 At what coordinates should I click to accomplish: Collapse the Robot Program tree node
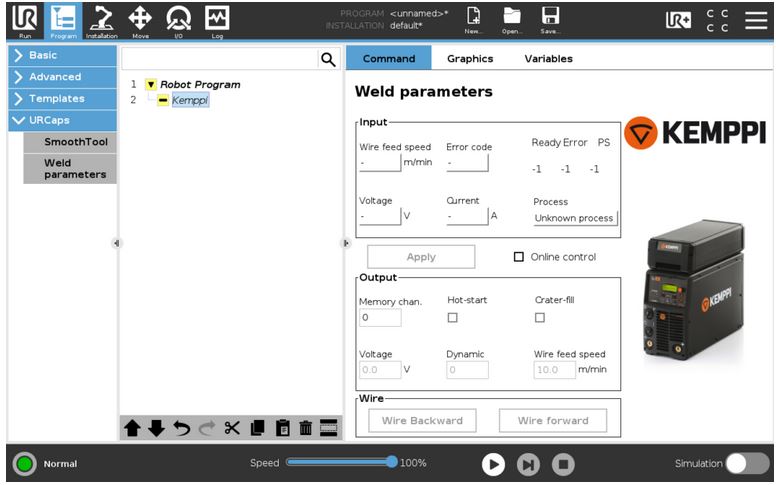click(151, 85)
